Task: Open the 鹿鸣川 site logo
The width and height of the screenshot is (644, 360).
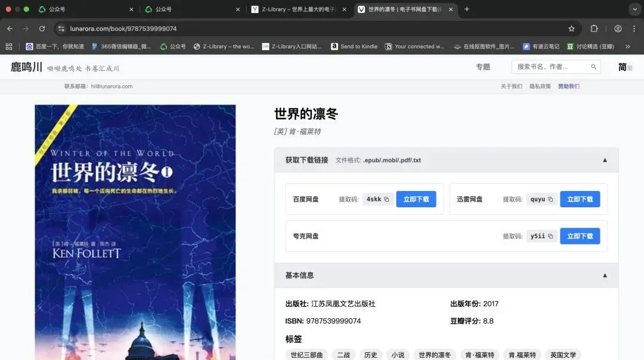Action: click(26, 67)
